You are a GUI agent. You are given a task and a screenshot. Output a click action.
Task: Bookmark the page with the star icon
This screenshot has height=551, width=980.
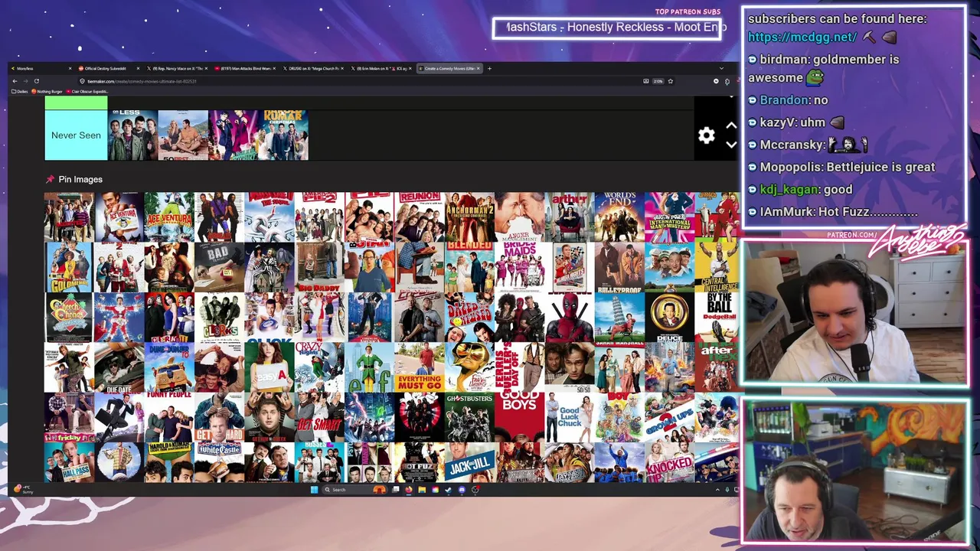coord(671,81)
